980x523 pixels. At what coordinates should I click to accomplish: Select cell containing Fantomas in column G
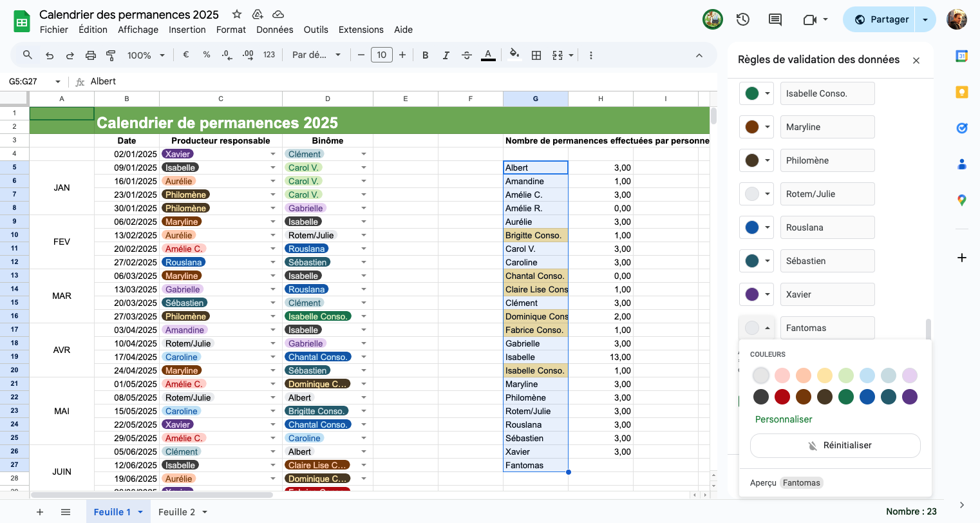pyautogui.click(x=536, y=465)
